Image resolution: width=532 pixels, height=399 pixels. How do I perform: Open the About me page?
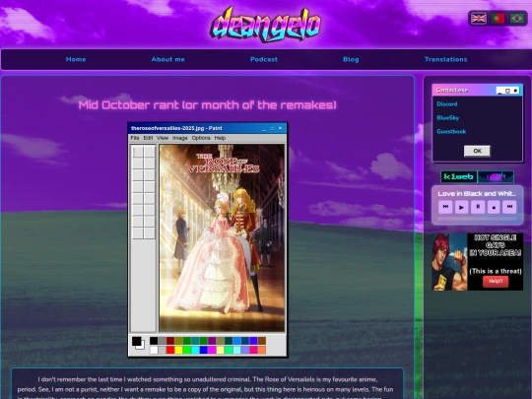[x=167, y=59]
